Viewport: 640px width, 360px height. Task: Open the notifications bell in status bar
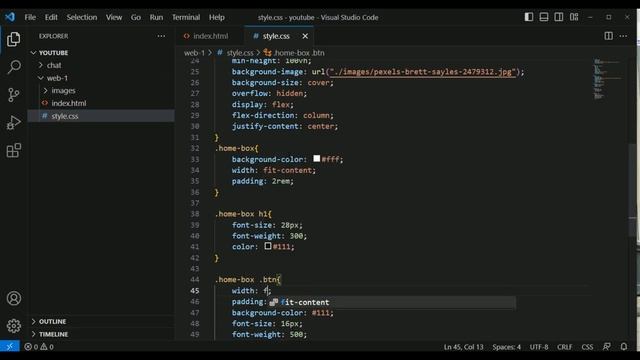coord(624,347)
